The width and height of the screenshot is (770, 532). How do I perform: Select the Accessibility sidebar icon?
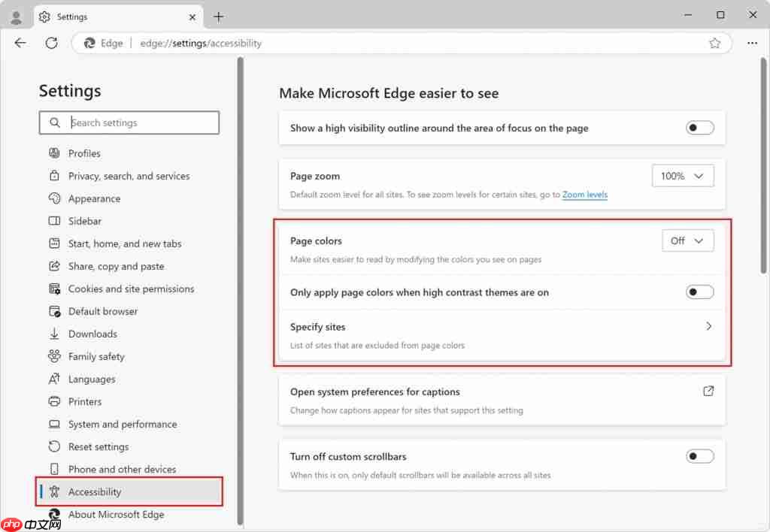55,491
